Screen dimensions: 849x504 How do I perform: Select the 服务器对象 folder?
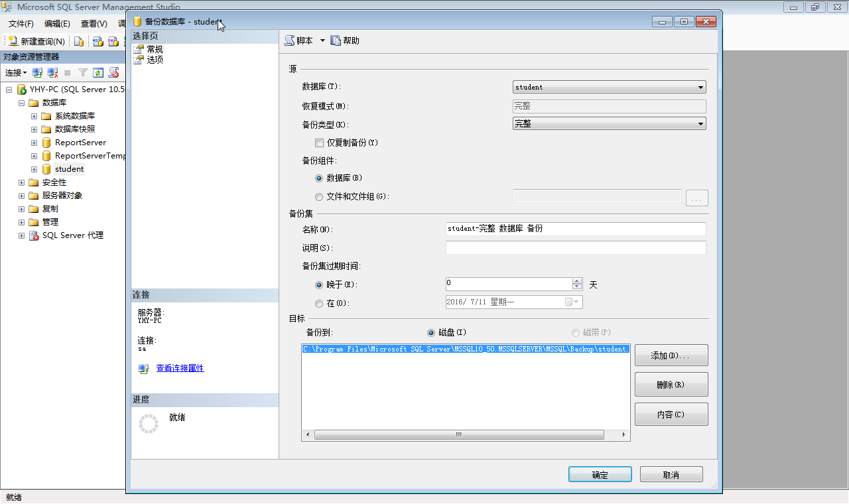tap(62, 196)
